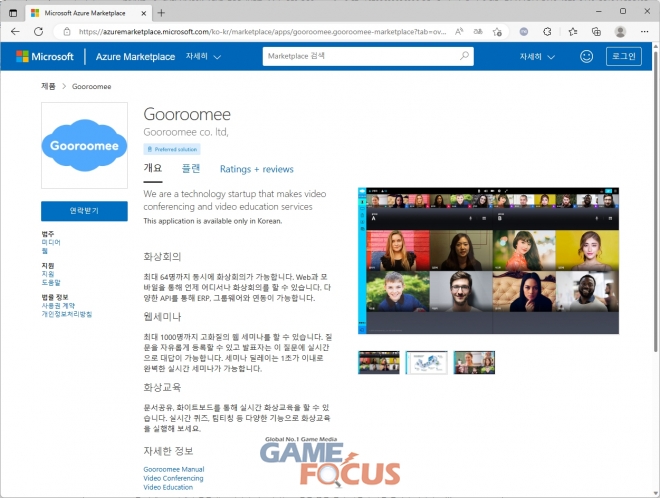Open the browser profile avatar
Image resolution: width=660 pixels, height=498 pixels.
pos(620,32)
